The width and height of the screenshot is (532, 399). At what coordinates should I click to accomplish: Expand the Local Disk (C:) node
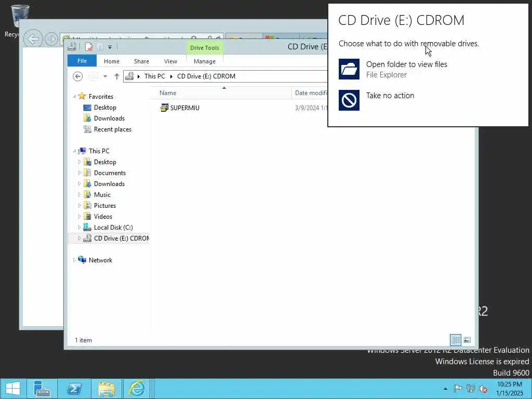(x=79, y=228)
